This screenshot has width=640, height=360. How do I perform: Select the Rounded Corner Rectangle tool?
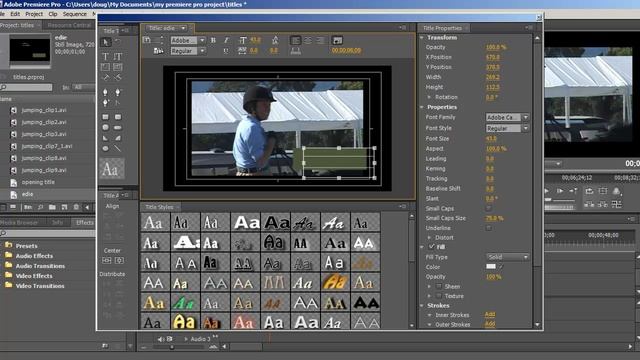[118, 117]
